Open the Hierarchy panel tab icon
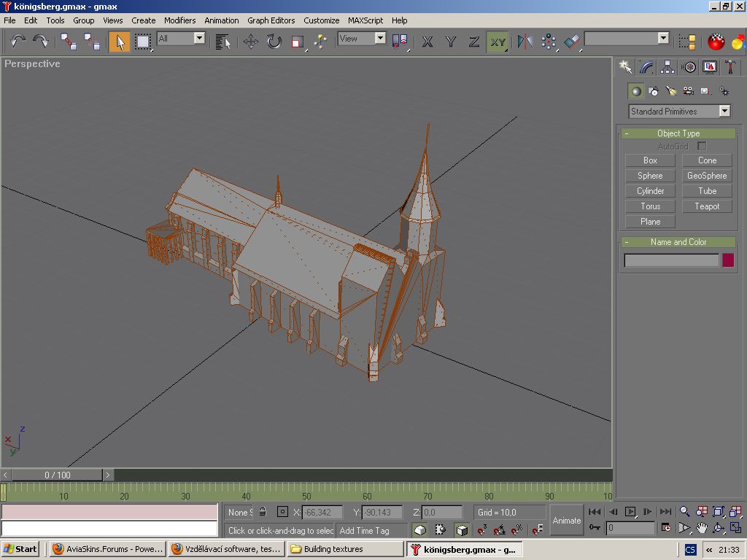Viewport: 747px width, 560px height. (667, 67)
